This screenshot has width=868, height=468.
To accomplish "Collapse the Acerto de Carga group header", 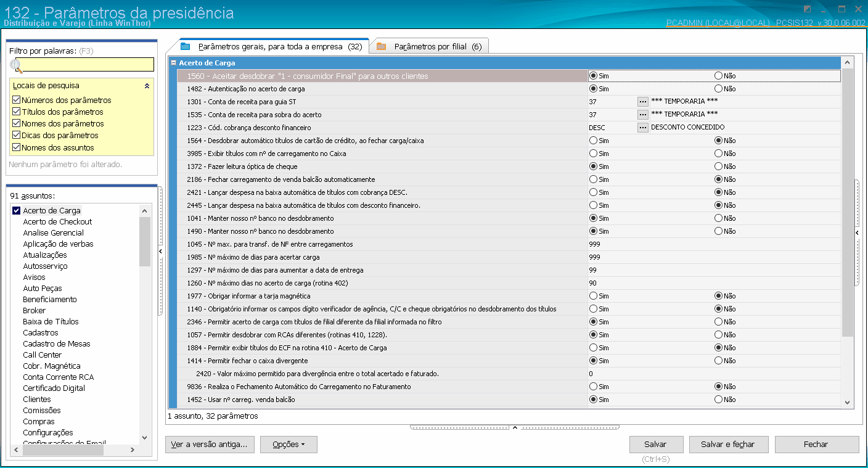I will click(174, 63).
